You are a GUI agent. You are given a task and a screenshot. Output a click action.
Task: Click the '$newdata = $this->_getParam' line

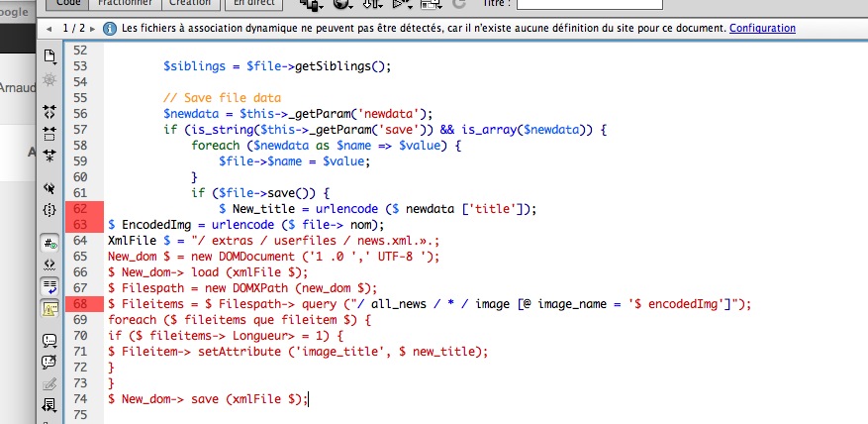tap(298, 114)
